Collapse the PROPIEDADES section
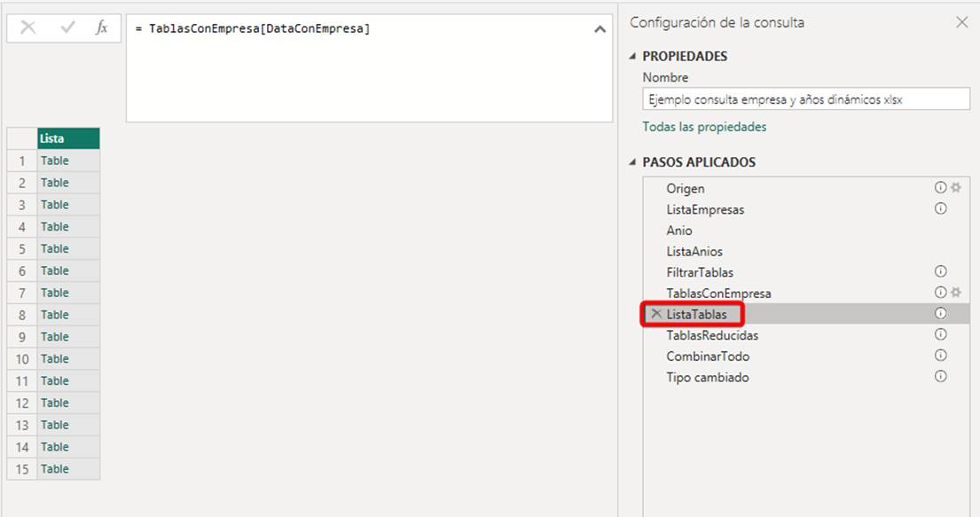Image resolution: width=980 pixels, height=517 pixels. coord(632,57)
